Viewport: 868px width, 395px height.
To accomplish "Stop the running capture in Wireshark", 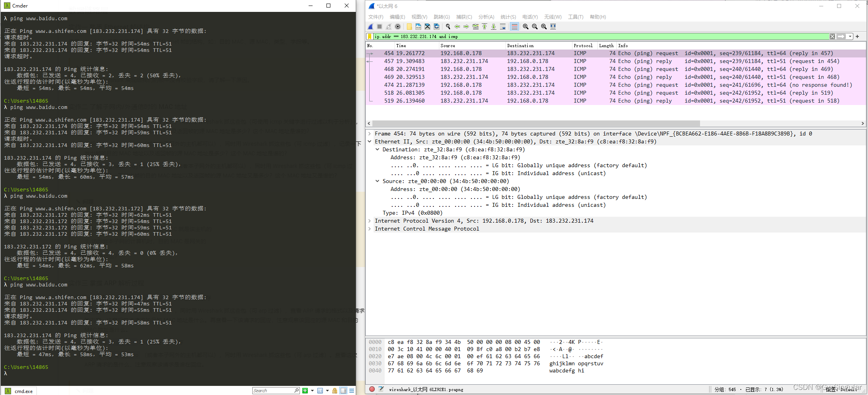I will click(380, 27).
